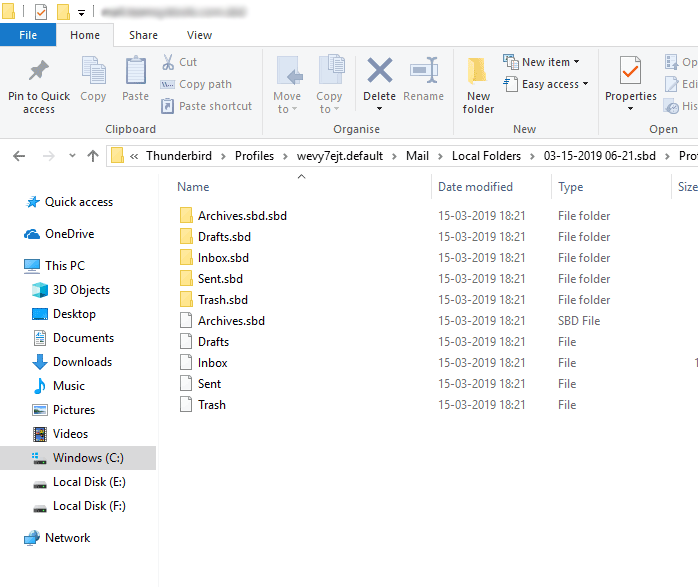This screenshot has width=698, height=587.
Task: Open Quick access in navigation pane
Action: click(78, 202)
